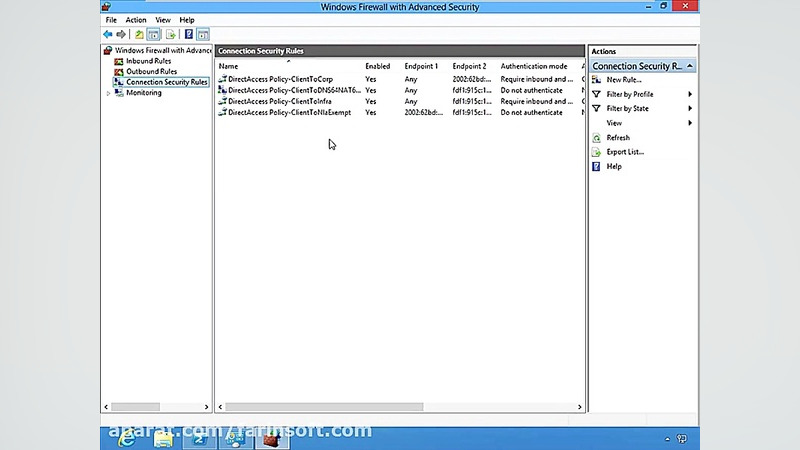Click the Monitoring tree icon
Screen dimensions: 800x450
[119, 93]
